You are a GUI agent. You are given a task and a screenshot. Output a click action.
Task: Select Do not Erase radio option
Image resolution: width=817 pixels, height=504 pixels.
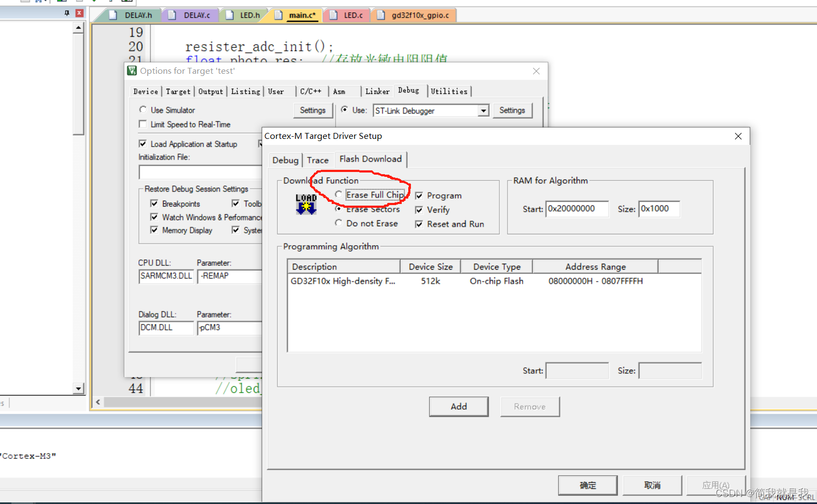click(x=338, y=223)
